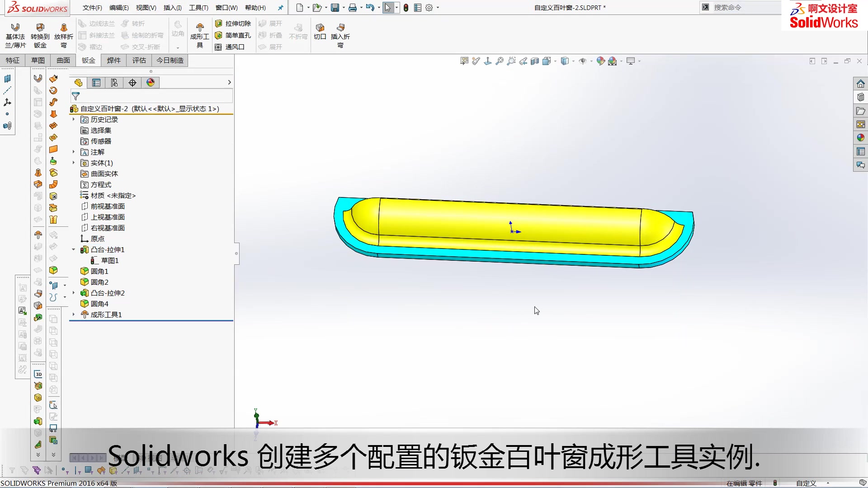Click the Zoom to Fit icon
This screenshot has height=488, width=868.
(499, 61)
